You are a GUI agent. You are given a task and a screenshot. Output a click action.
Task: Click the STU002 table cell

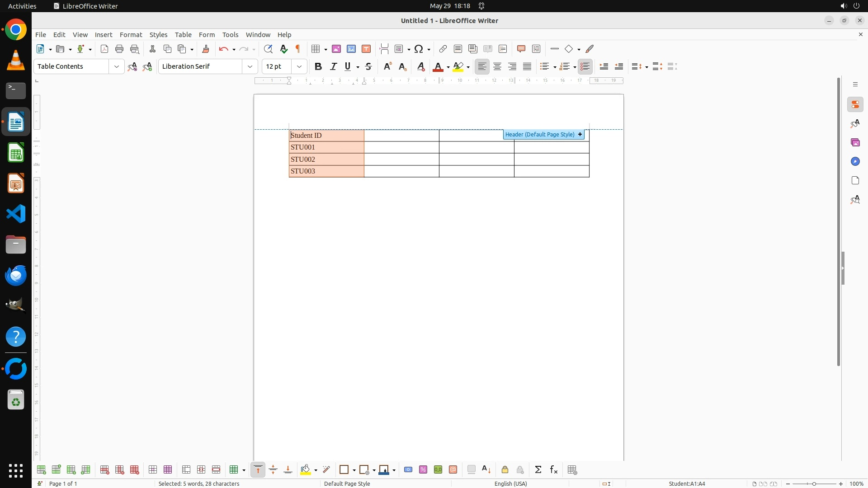(326, 160)
